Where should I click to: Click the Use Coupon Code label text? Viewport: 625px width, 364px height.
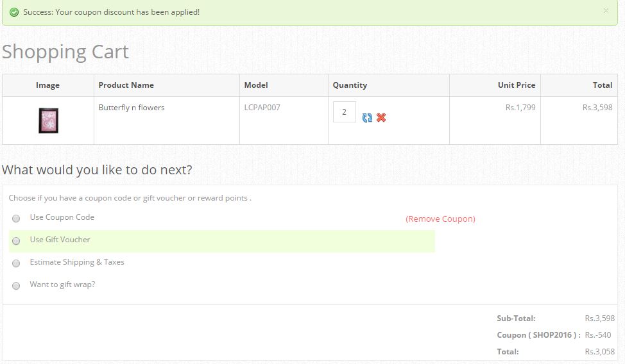(62, 217)
